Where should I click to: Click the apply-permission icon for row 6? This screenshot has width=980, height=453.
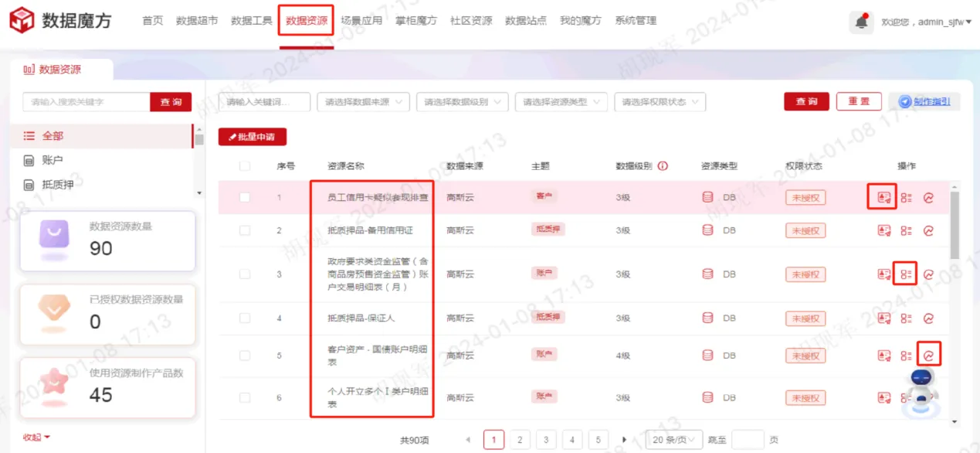point(884,397)
